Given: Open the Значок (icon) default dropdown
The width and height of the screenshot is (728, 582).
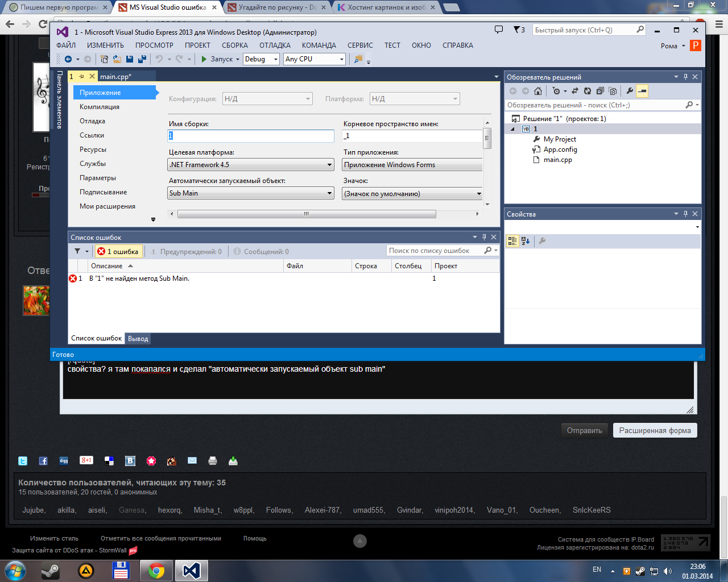Looking at the screenshot, I should tap(478, 194).
